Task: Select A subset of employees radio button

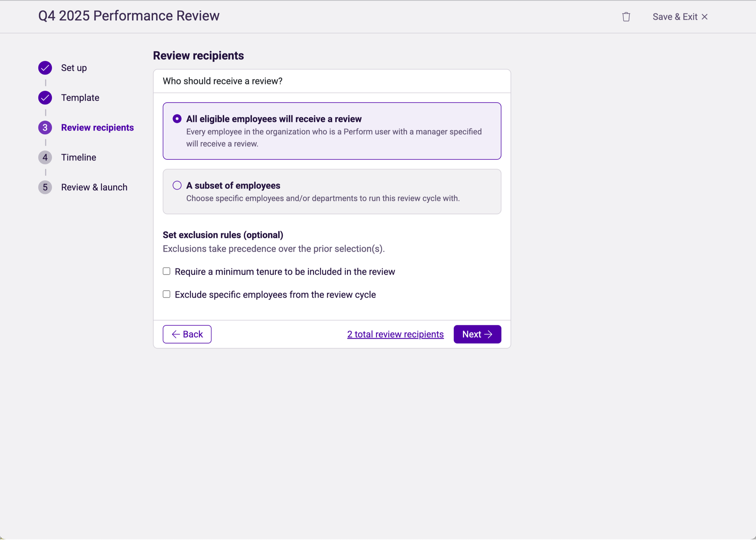Action: pos(177,186)
